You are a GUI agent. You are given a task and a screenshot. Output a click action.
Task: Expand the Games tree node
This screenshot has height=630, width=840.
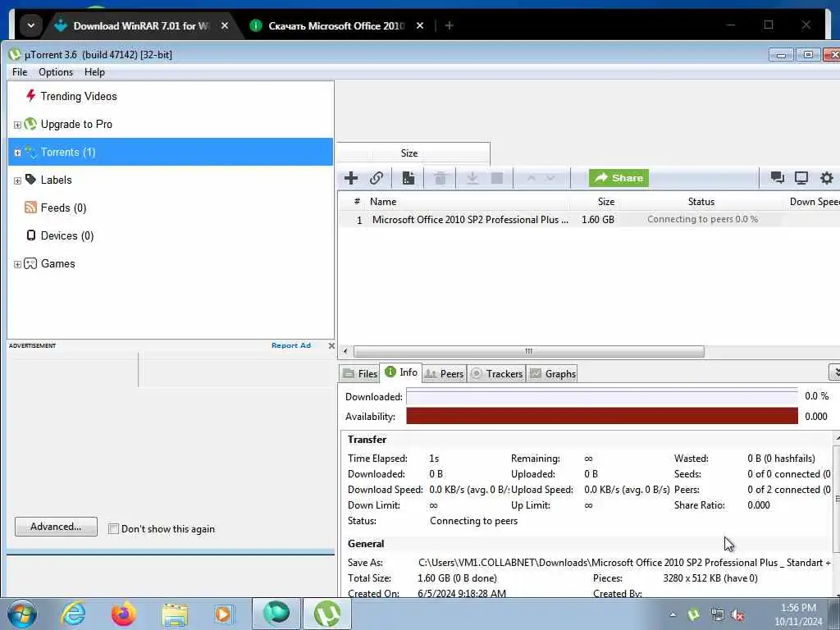[17, 265]
